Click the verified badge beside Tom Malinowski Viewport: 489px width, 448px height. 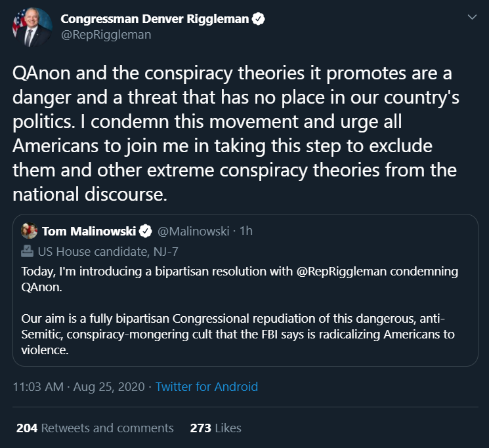(x=146, y=231)
